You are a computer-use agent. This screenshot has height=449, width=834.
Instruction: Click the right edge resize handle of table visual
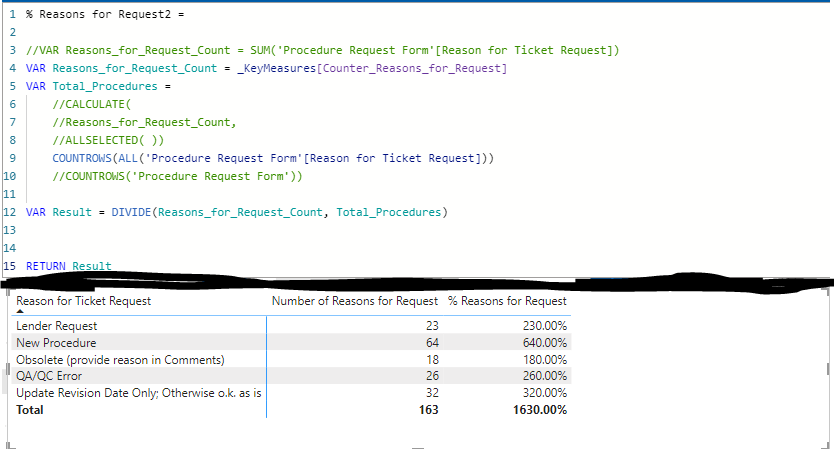[828, 369]
